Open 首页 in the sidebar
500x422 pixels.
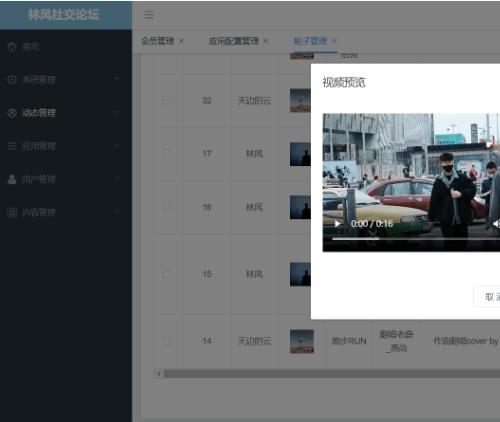point(31,47)
